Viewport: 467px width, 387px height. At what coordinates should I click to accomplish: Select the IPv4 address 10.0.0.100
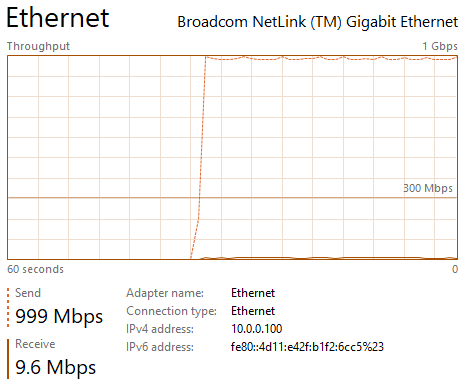(x=257, y=329)
